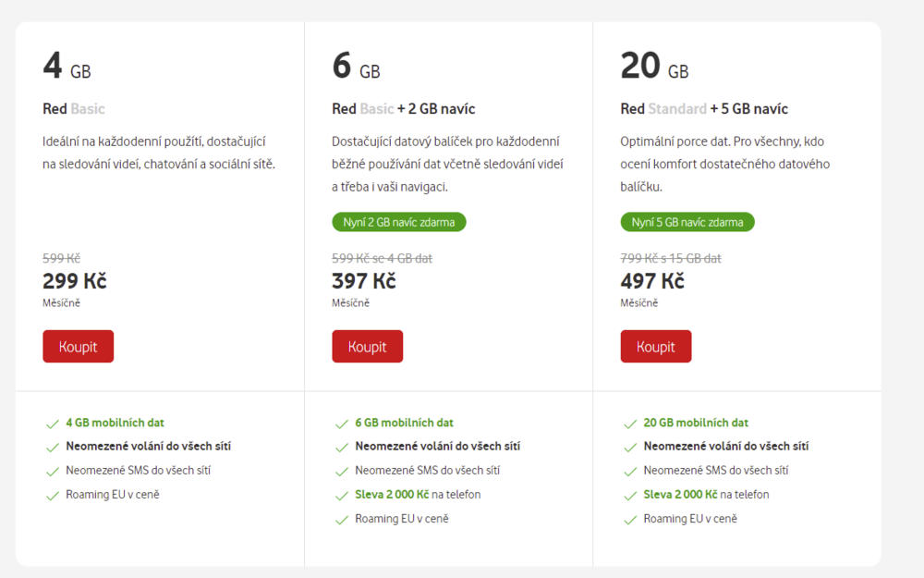Click the green 'Nyní 2 GB navíc zdarma' badge
Viewport: 924px width, 578px height.
pyautogui.click(x=399, y=222)
